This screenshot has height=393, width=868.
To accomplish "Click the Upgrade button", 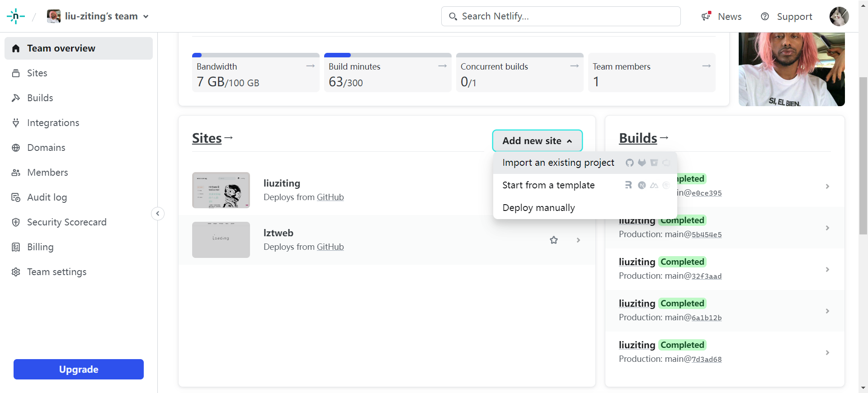I will click(79, 370).
